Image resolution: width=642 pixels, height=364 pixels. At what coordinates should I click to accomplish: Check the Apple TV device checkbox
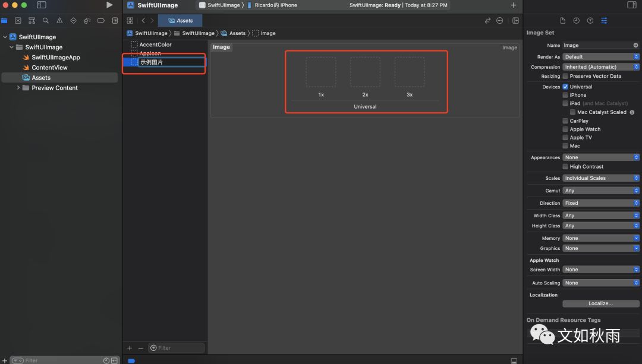(x=565, y=137)
